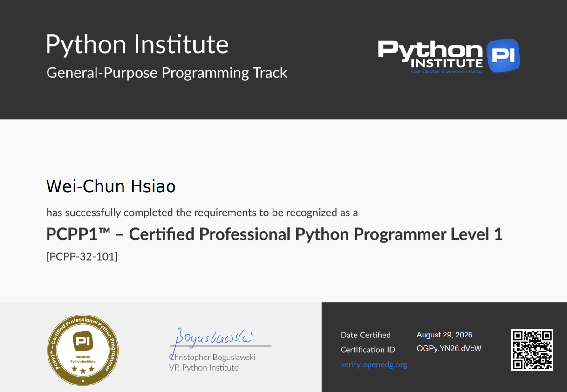567x392 pixels.
Task: Click the name Christopher Boguslawski
Action: click(x=212, y=357)
